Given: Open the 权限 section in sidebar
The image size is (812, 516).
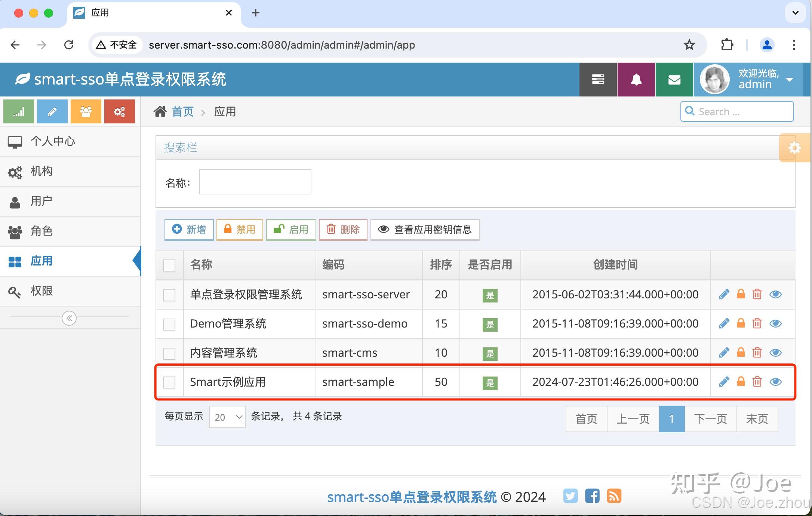Looking at the screenshot, I should (x=41, y=291).
